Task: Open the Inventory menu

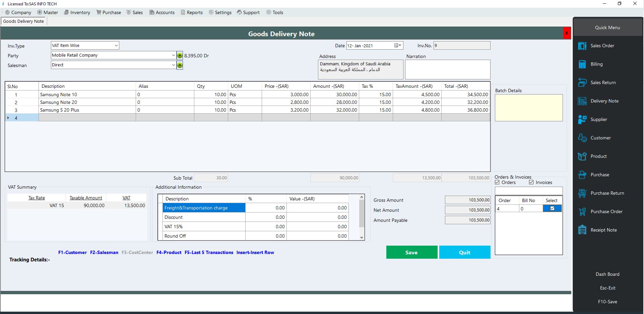Action: 77,12
